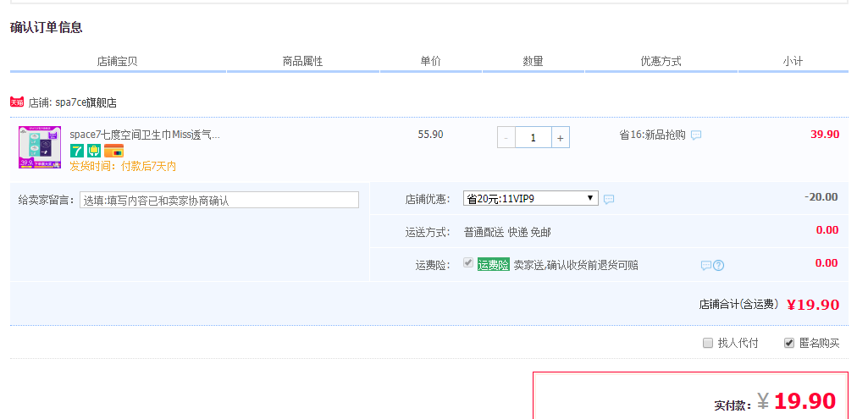Click the 确认订单信息 heading
Viewport: 868px width, 419px height.
tap(47, 28)
